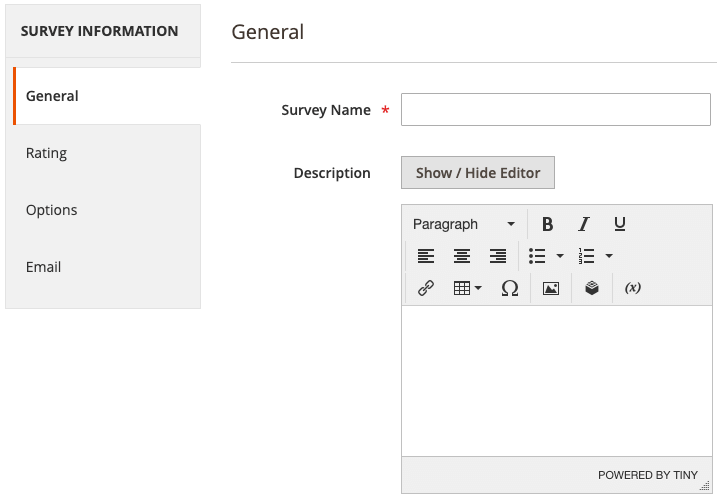This screenshot has width=717, height=499.
Task: Expand bullet list style options arrow
Action: click(560, 256)
